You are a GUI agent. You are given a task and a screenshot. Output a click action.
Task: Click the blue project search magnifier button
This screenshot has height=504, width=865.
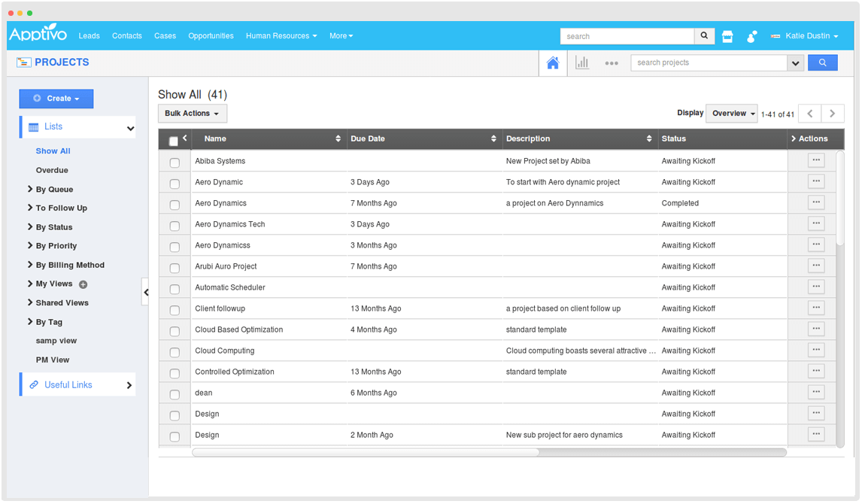[x=822, y=62]
